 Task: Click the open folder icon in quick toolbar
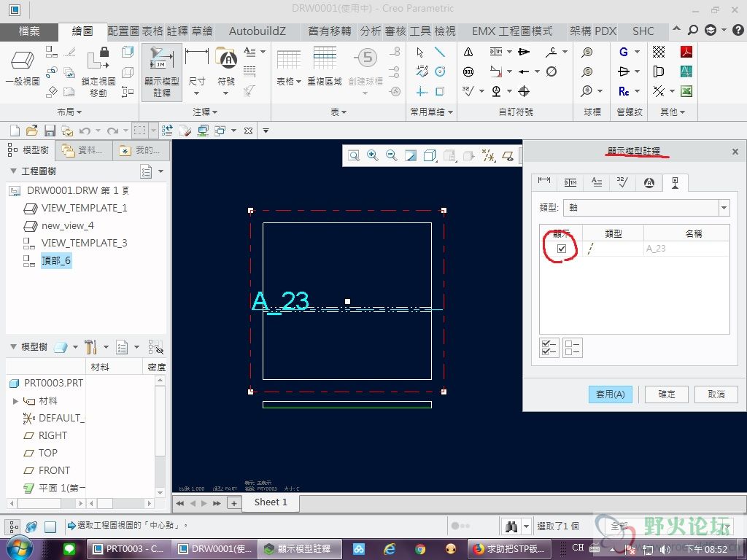point(32,131)
